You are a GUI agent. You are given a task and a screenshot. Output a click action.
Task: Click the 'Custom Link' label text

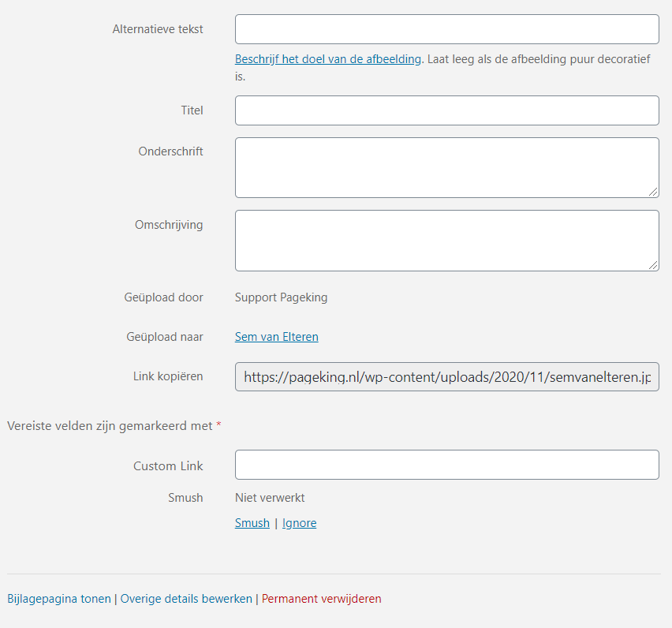click(x=168, y=466)
